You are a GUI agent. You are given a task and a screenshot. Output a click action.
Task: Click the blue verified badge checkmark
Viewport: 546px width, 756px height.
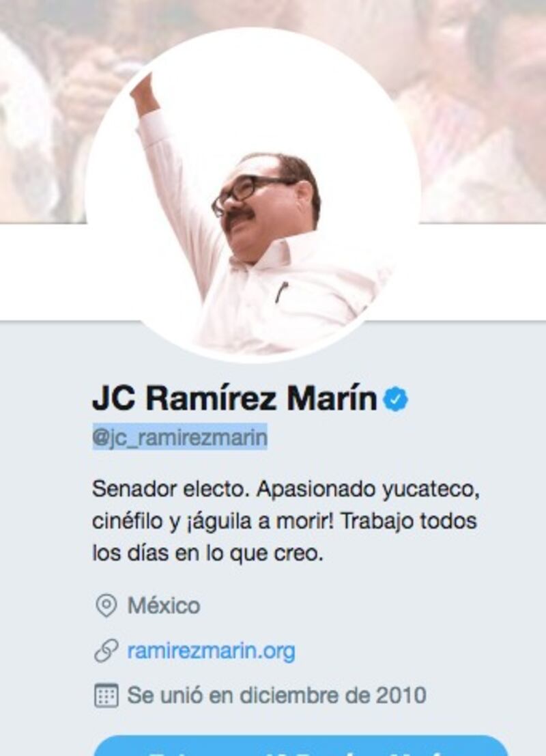(x=396, y=400)
